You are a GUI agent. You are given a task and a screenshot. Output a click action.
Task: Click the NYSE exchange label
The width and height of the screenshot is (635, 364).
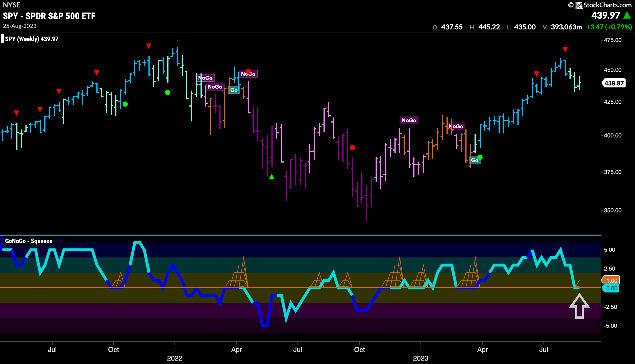click(x=11, y=5)
